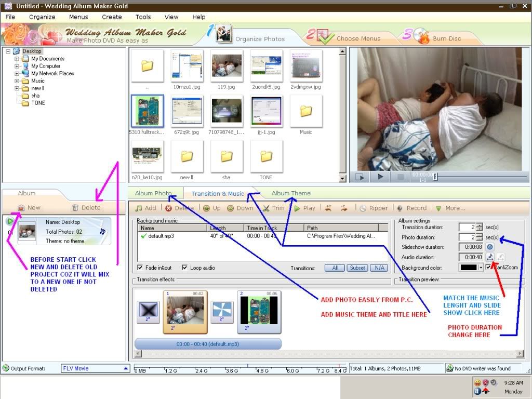Screen dimensions: 532x399
Task: Click preview stop button
Action: [401, 177]
